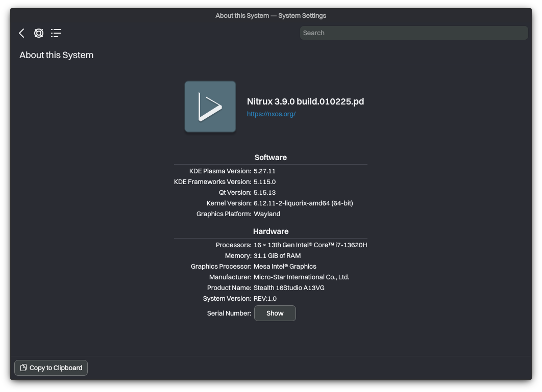The height and width of the screenshot is (392, 542).
Task: Click the About this System heading
Action: pos(56,55)
